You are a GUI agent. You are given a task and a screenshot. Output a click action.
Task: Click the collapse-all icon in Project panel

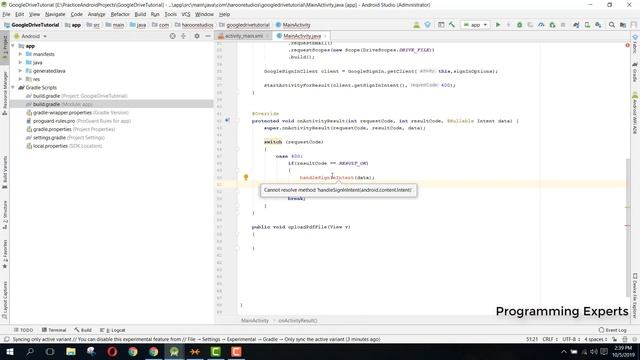click(x=183, y=36)
